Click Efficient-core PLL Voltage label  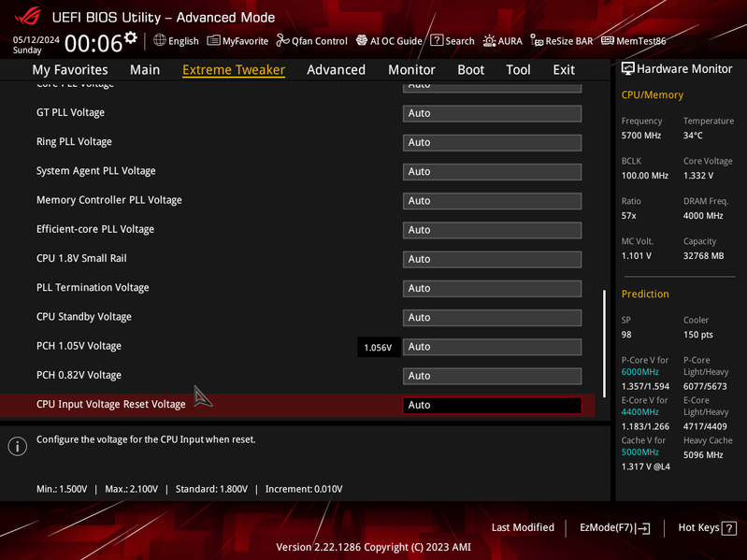tap(95, 230)
